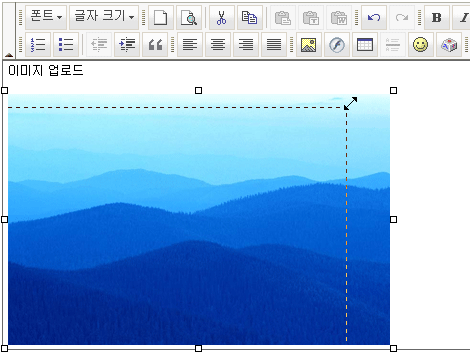
Task: Insert a bulleted list
Action: 66,44
